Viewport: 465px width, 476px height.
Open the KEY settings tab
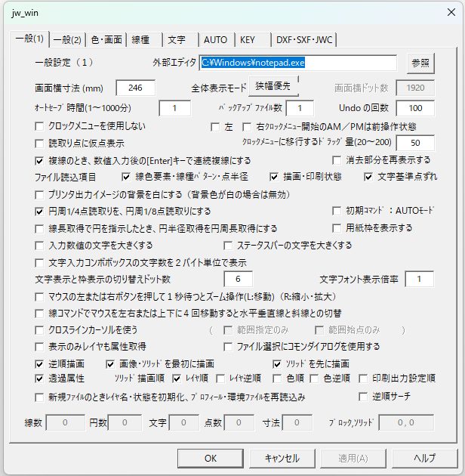[x=247, y=39]
